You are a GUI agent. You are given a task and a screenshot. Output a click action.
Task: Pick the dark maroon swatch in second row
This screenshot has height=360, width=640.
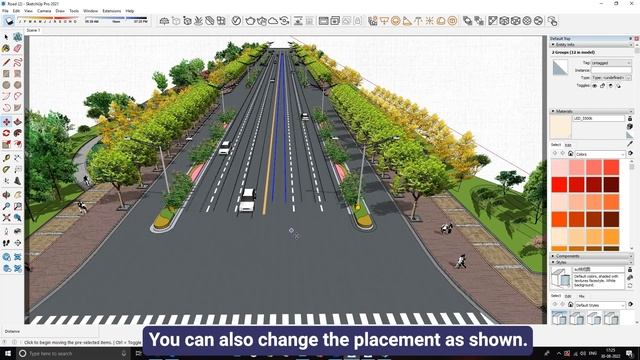point(611,184)
